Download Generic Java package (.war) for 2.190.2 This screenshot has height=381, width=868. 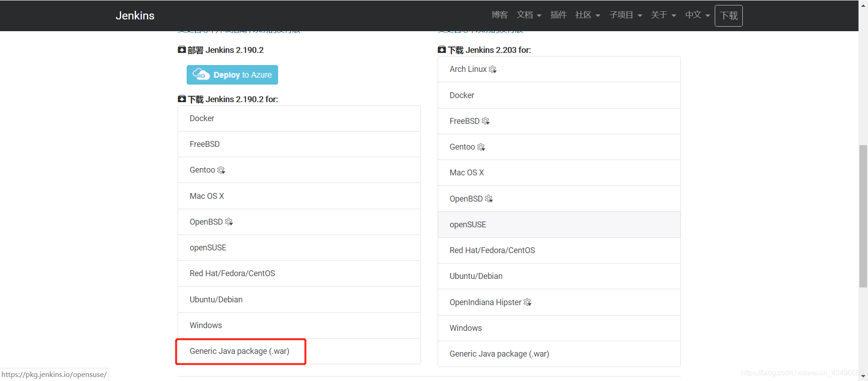click(x=299, y=351)
